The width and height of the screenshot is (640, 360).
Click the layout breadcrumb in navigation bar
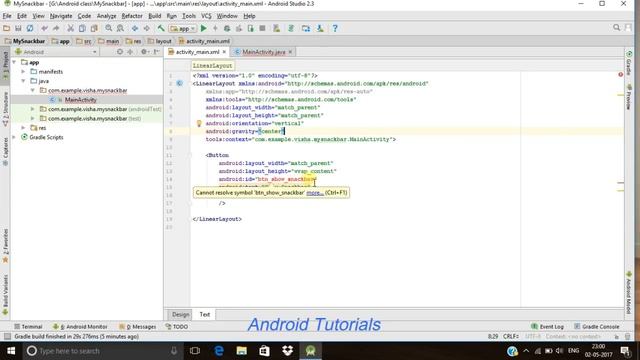160,41
